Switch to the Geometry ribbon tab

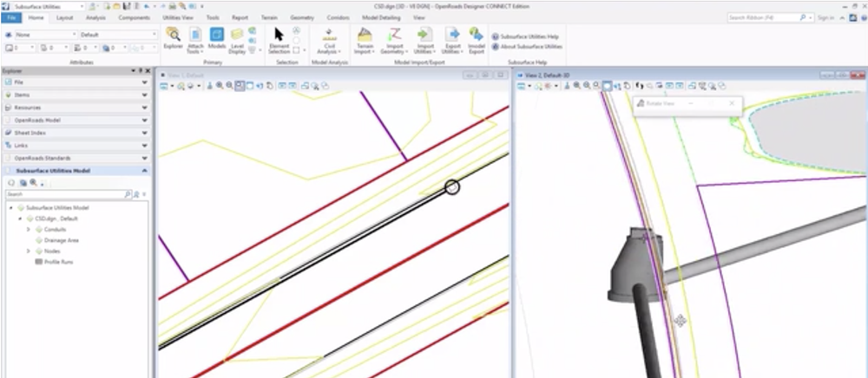[302, 17]
